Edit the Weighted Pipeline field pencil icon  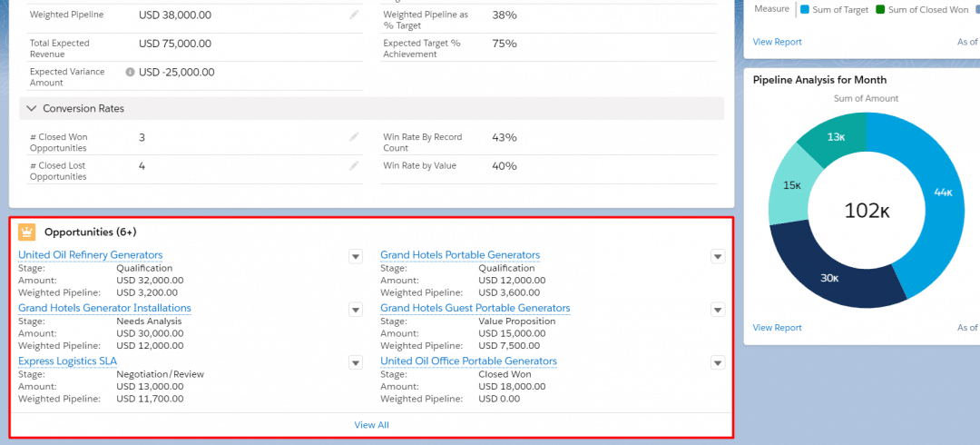click(x=355, y=15)
